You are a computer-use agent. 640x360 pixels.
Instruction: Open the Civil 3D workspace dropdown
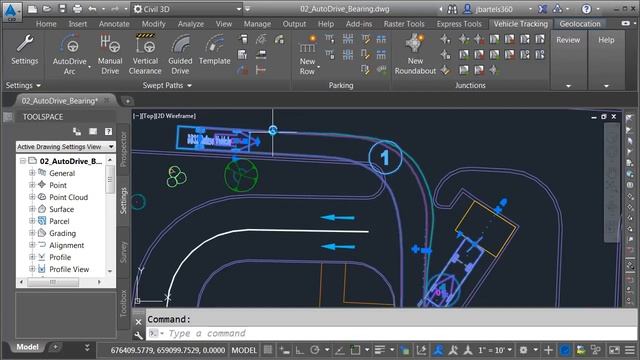tap(239, 9)
